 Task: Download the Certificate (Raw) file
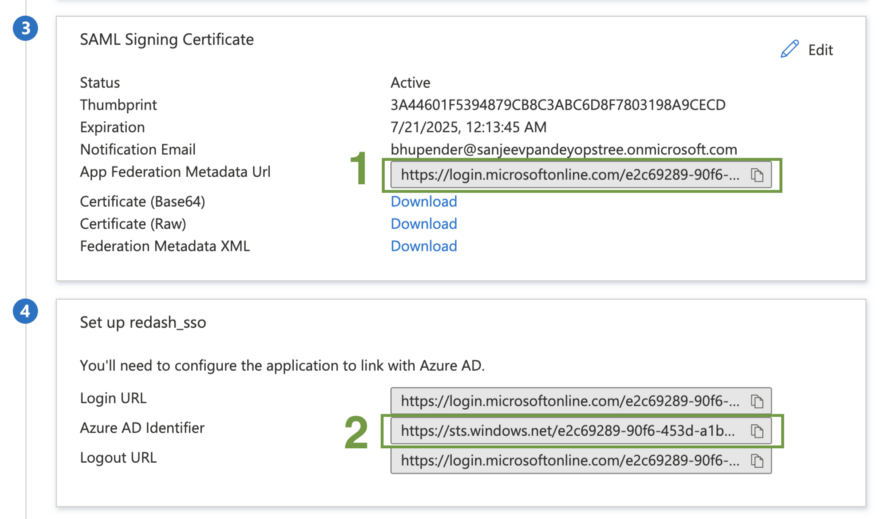423,224
